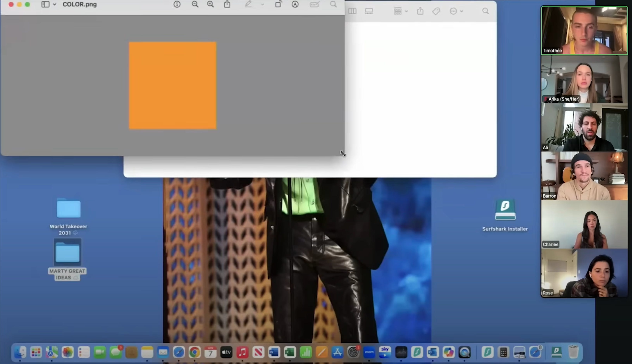The image size is (632, 364).
Task: Show the Markup toolbar
Action: (x=295, y=4)
